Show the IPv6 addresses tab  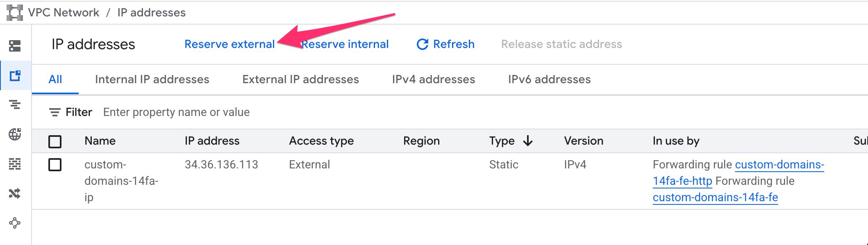tap(549, 79)
